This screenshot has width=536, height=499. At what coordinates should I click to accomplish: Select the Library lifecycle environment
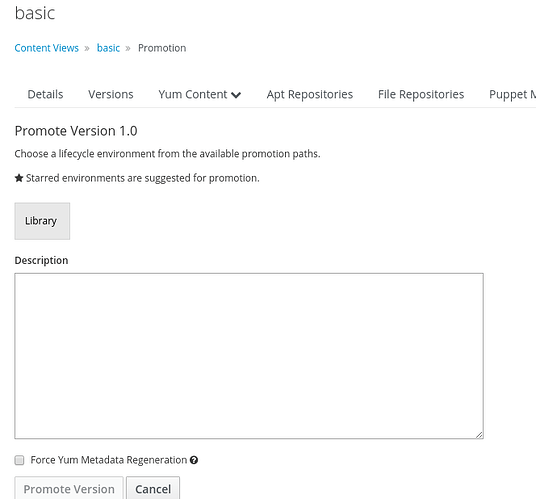click(42, 221)
